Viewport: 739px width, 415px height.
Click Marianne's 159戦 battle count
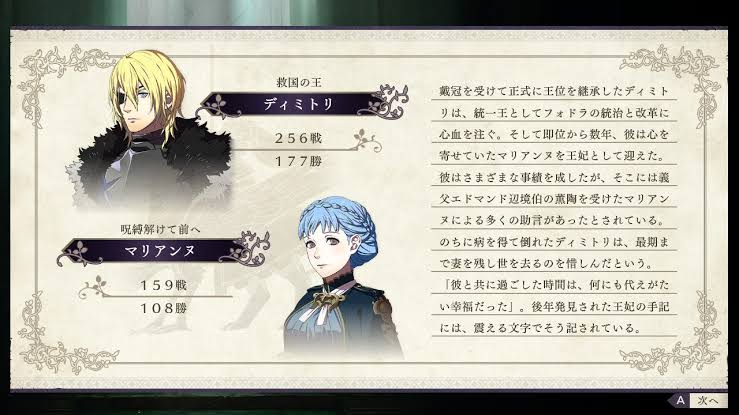[x=163, y=285]
